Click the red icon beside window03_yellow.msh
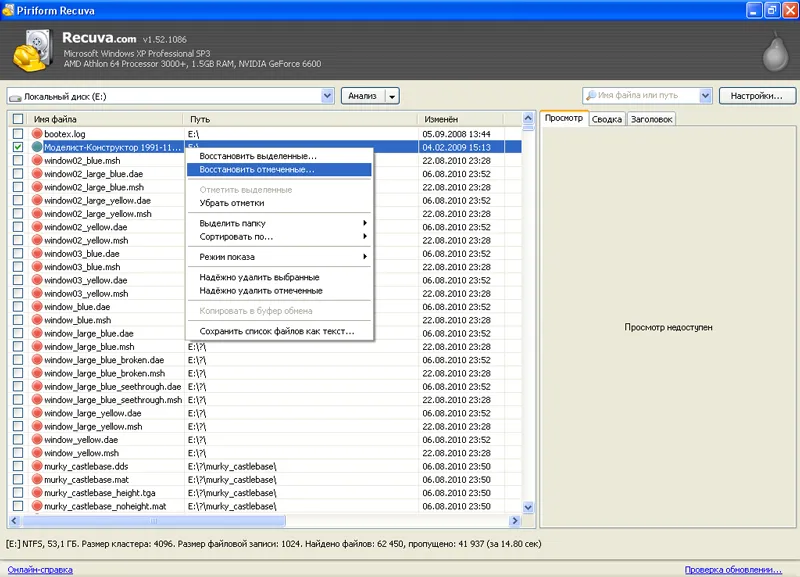800x577 pixels. [37, 293]
